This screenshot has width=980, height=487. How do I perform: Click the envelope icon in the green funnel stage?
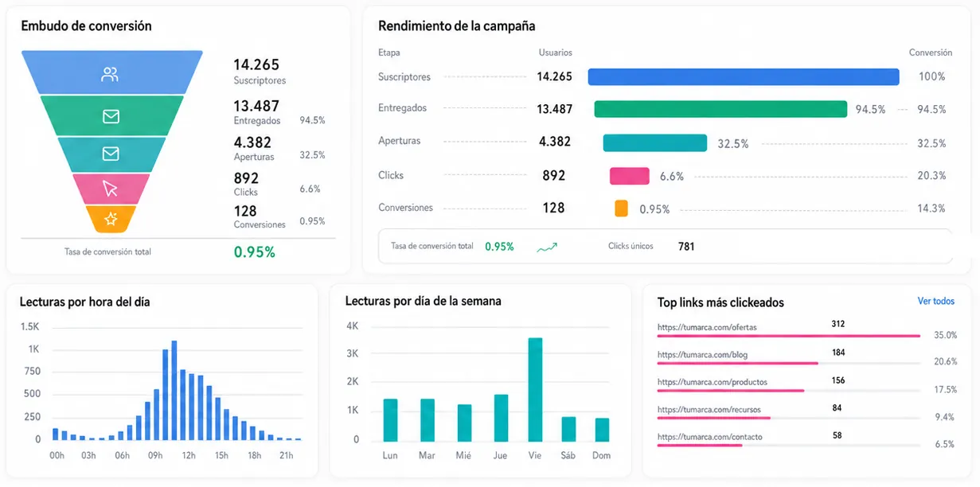pos(111,117)
